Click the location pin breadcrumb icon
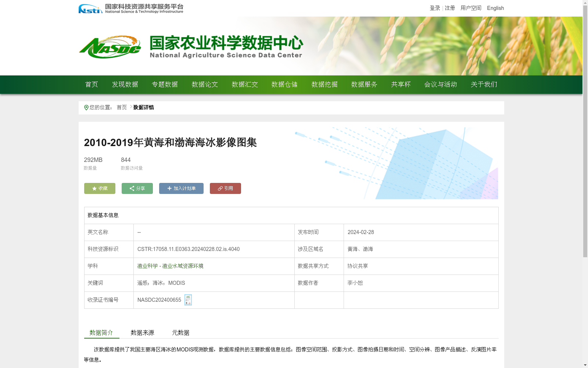The width and height of the screenshot is (588, 368). [86, 107]
